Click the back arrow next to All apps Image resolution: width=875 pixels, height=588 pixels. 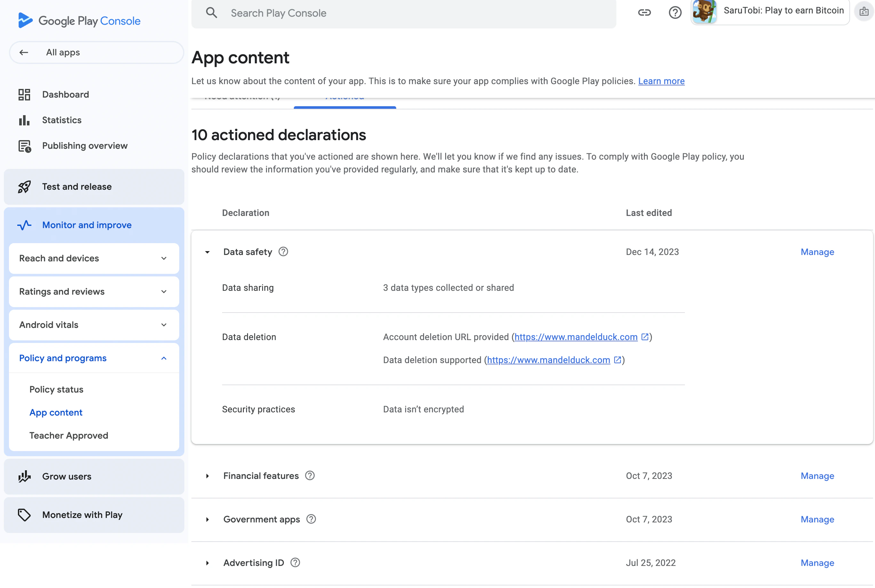tap(24, 52)
